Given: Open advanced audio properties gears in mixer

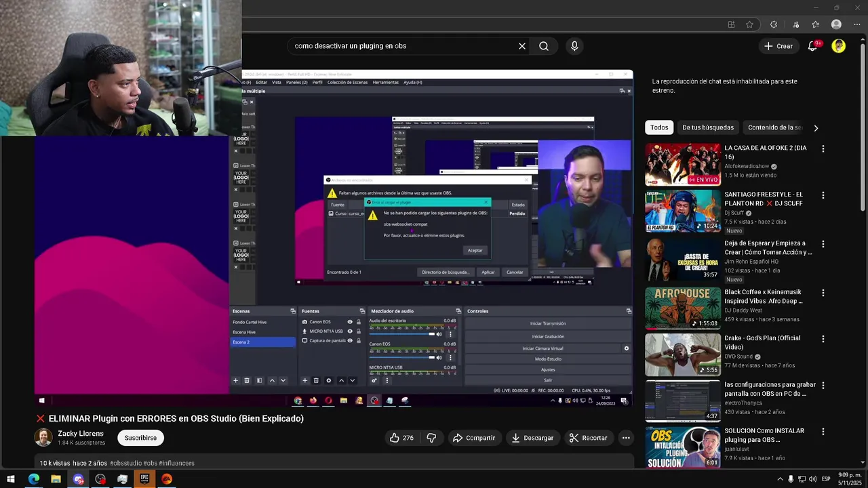Looking at the screenshot, I should (x=374, y=380).
